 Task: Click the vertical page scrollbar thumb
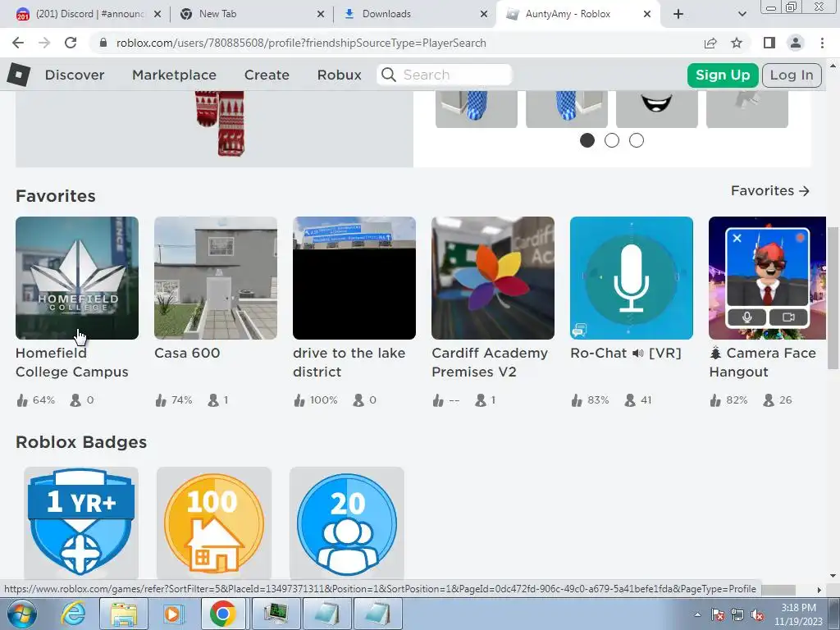tap(833, 298)
